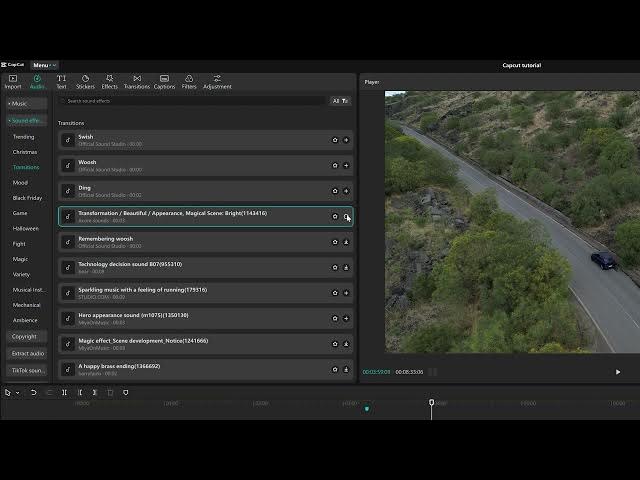Screen dimensions: 640x480
Task: Favorite the Woosh sound
Action: point(335,165)
